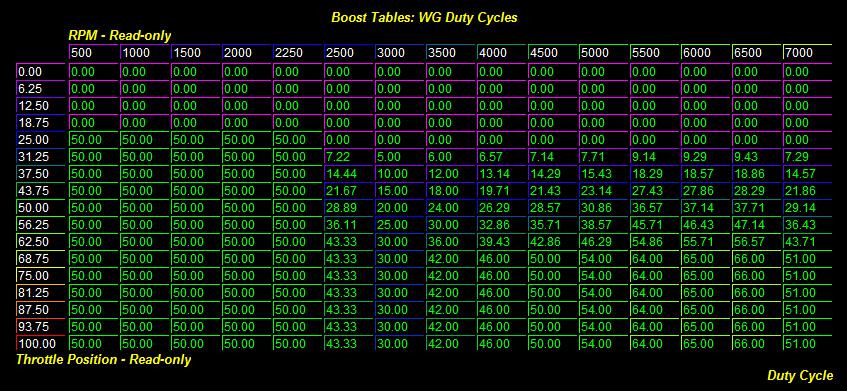Click the Boost Tables: WG Duty Cycles title
Screen dimensions: 847x391
coord(424,17)
